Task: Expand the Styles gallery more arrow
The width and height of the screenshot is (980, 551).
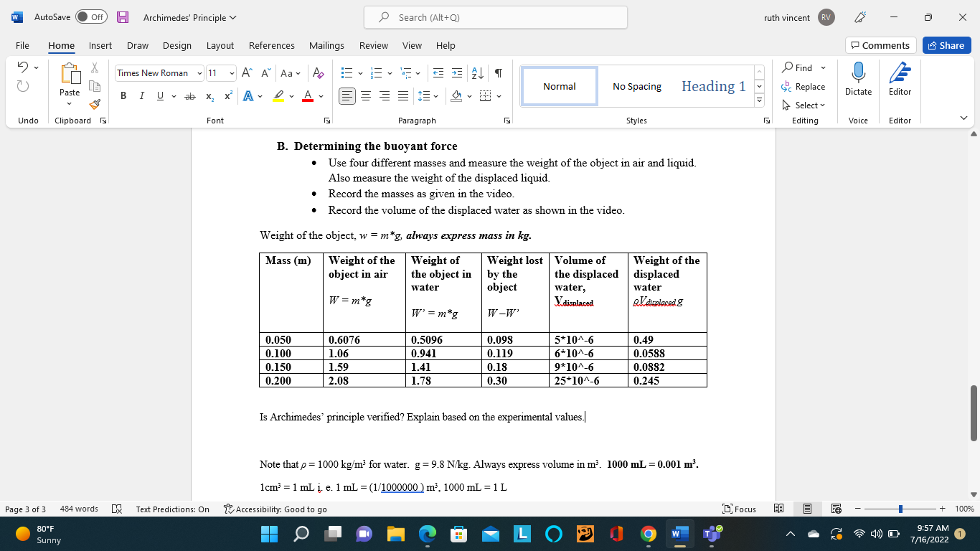Action: 760,100
